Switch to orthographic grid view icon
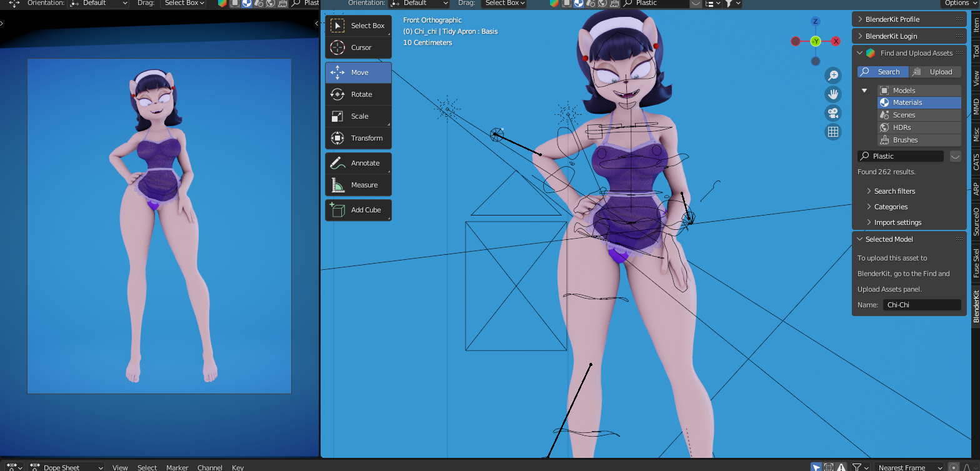Viewport: 980px width, 471px height. [x=832, y=131]
